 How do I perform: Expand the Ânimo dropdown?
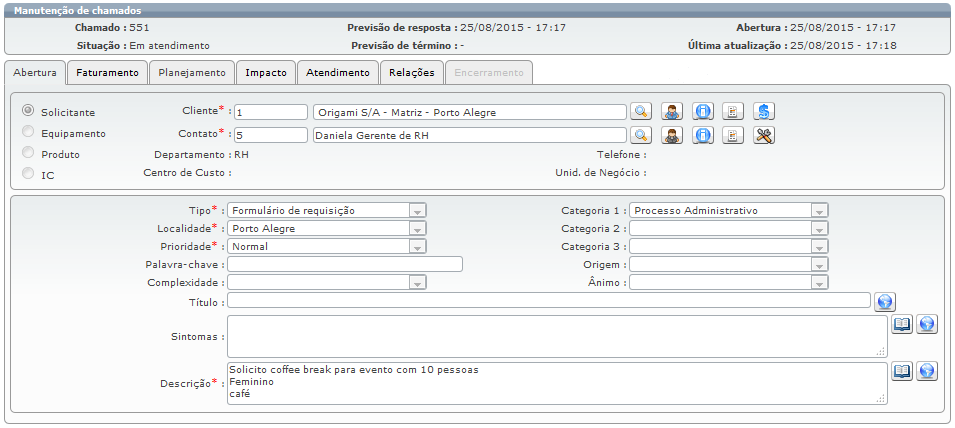coord(729,282)
